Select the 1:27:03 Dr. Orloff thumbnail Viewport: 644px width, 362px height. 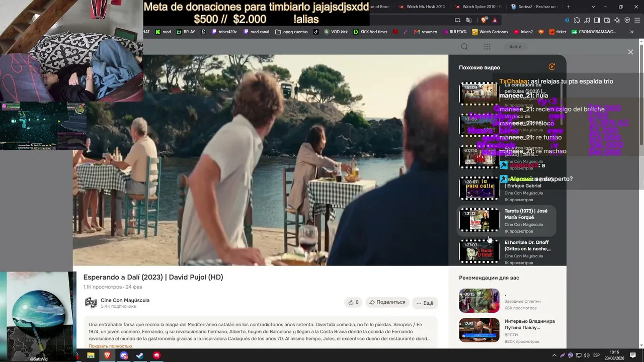[x=479, y=251]
